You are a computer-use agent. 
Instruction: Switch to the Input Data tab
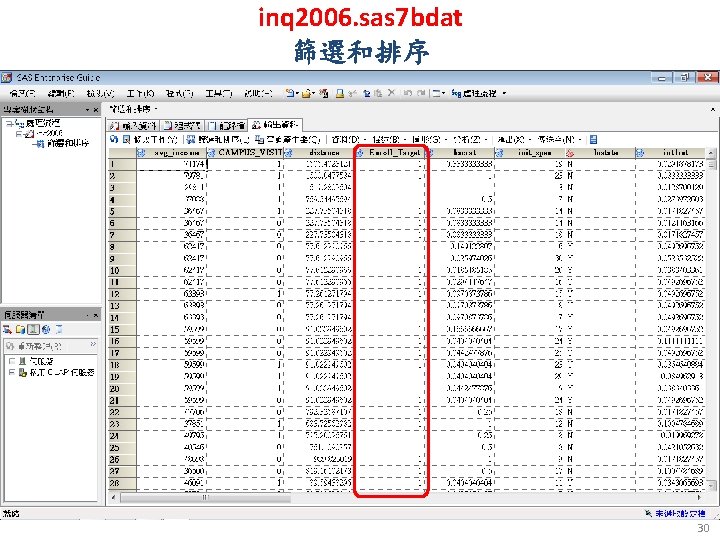[134, 125]
